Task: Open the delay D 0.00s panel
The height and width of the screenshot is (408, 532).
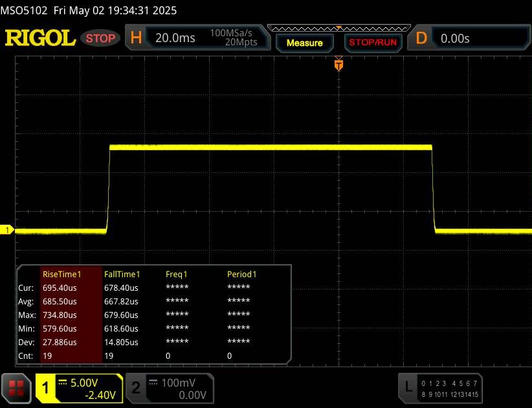Action: 469,38
